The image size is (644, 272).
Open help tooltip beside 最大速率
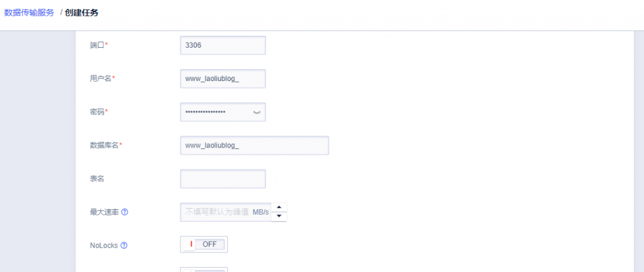coord(125,212)
